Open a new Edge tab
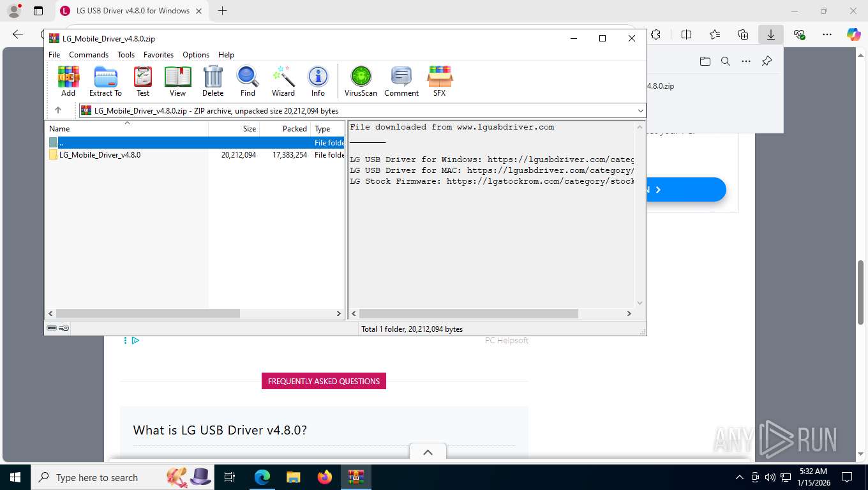The height and width of the screenshot is (490, 868). coord(222,11)
